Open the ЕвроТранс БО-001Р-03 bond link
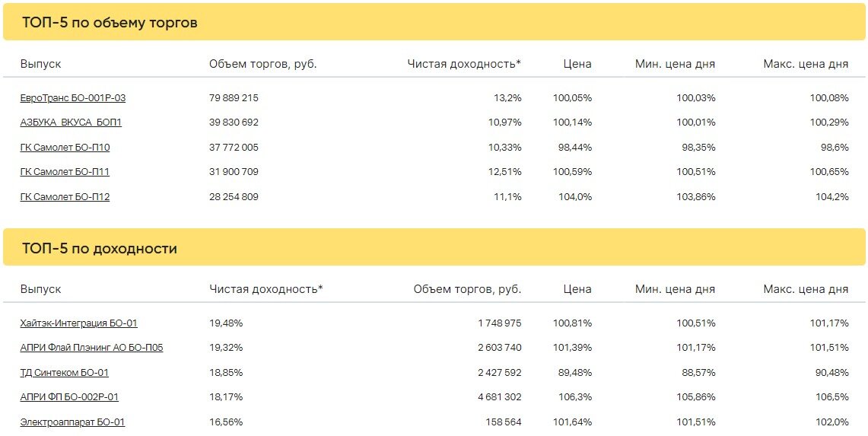 coord(73,98)
